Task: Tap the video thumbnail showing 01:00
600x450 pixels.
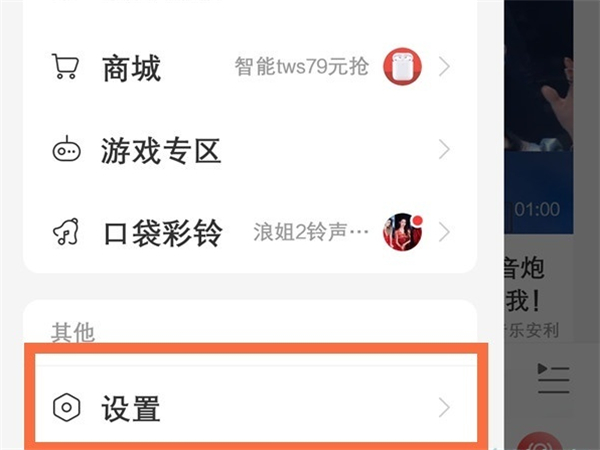Action: [x=538, y=117]
